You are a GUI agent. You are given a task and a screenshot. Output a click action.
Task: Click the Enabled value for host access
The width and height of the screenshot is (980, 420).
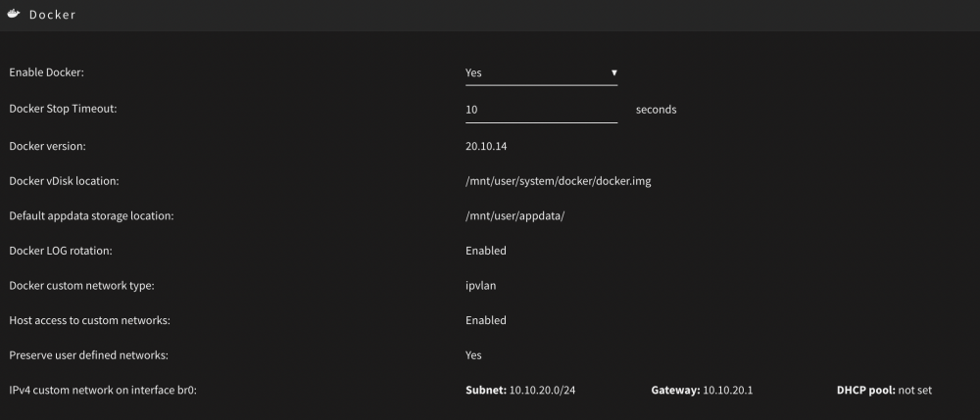tap(486, 321)
